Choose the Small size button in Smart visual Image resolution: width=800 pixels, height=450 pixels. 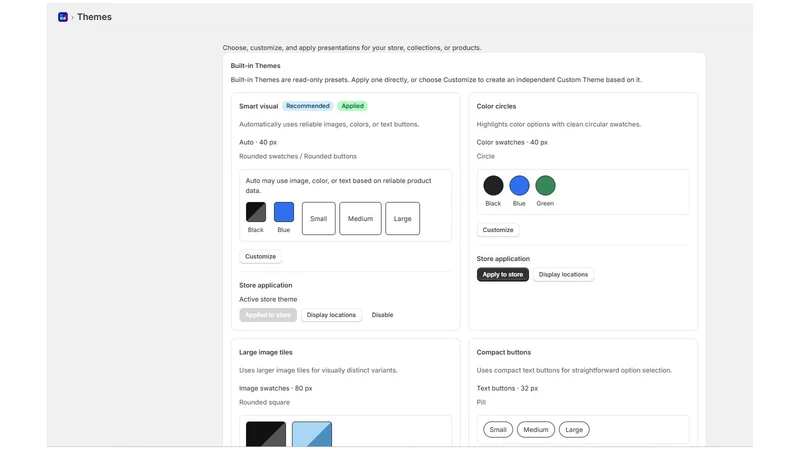click(318, 218)
